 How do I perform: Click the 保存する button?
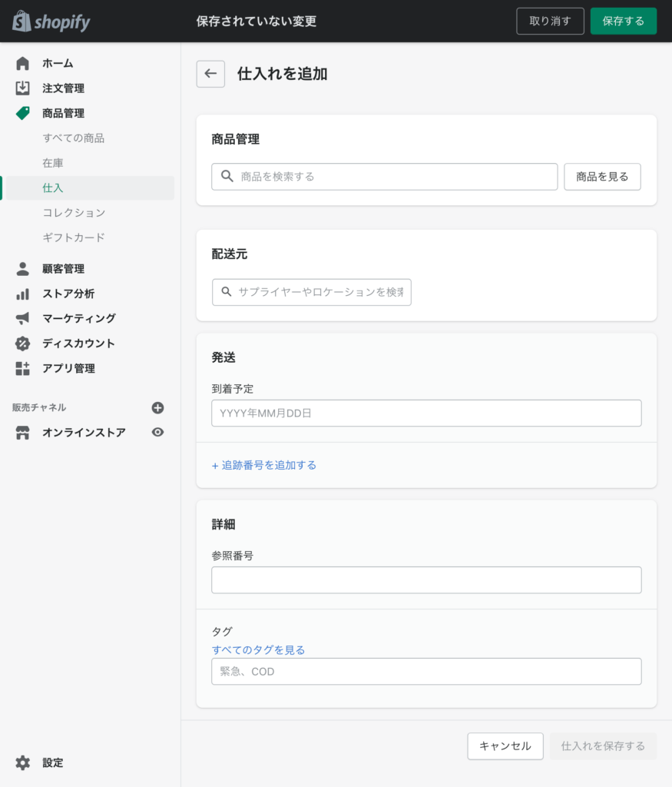click(624, 21)
